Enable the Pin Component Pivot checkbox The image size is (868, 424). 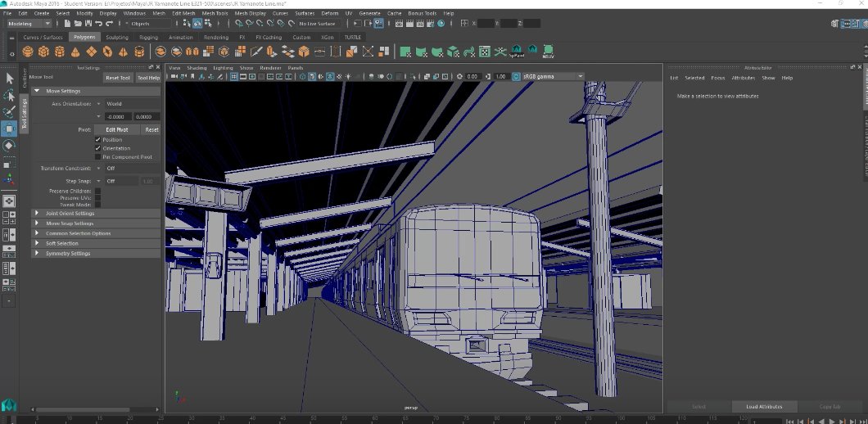point(98,156)
